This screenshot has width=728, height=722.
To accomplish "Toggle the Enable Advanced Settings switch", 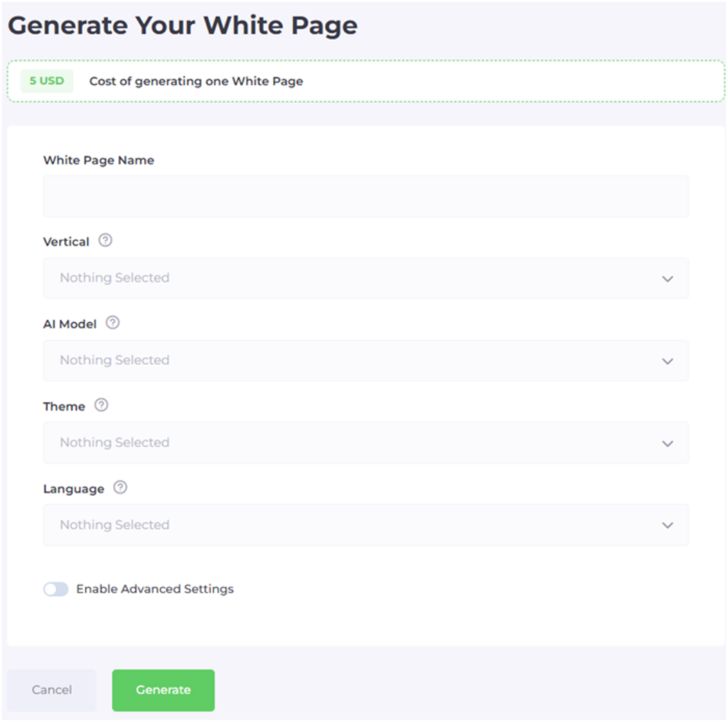I will [x=55, y=589].
